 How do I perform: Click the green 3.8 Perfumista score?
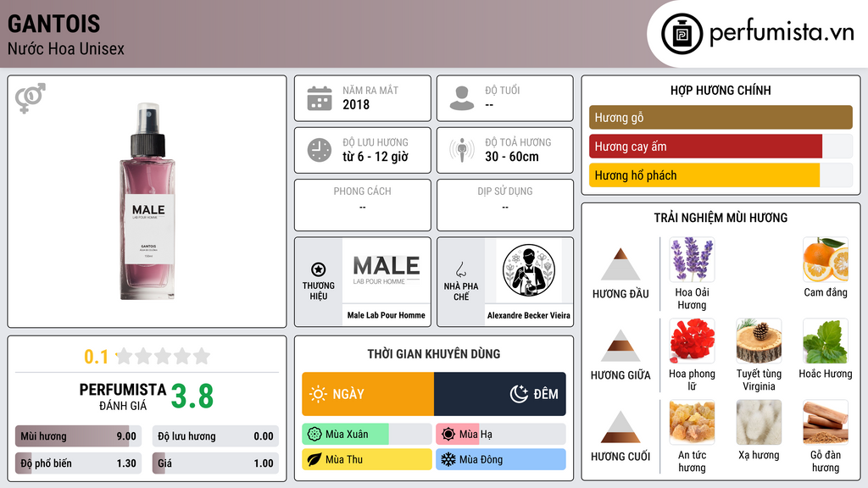(192, 396)
